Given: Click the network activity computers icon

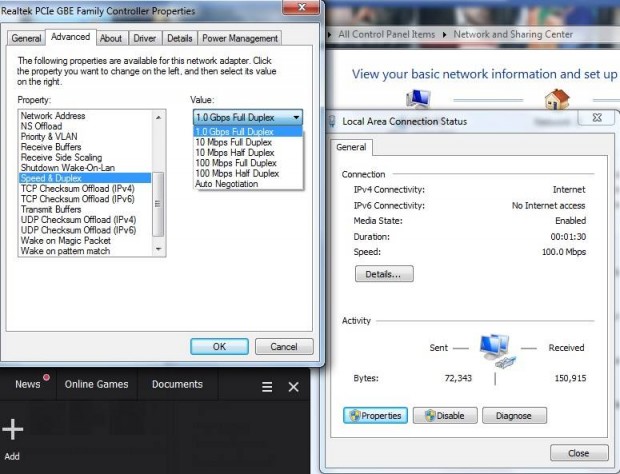Looking at the screenshot, I should pyautogui.click(x=496, y=350).
